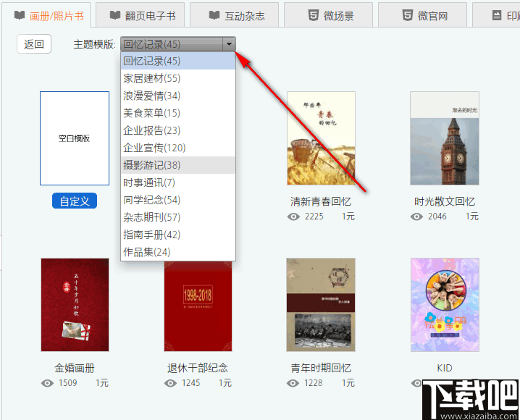Click the 时光散文回忆 title
The height and width of the screenshot is (420, 520).
pos(445,201)
